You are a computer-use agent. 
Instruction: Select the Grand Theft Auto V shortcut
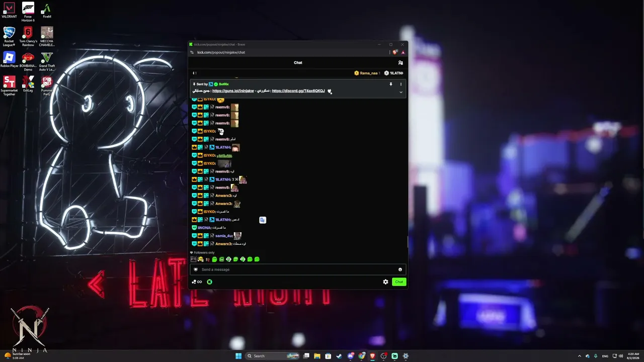click(47, 61)
